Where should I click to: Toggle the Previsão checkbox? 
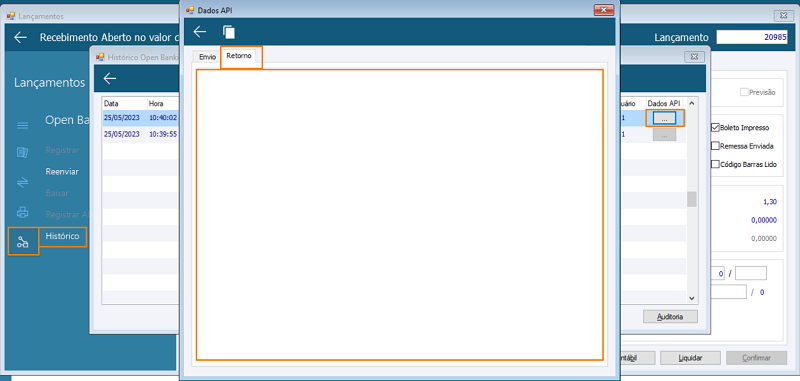point(744,92)
